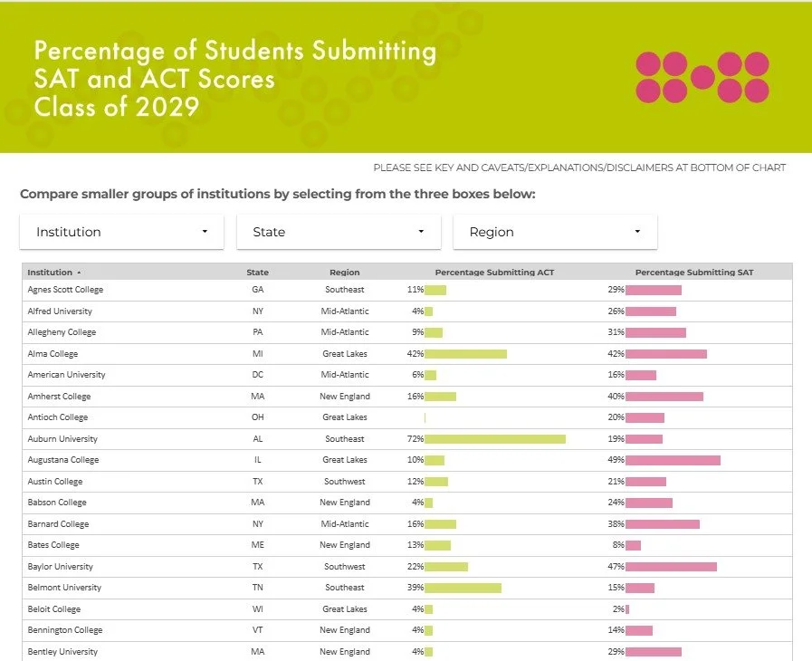This screenshot has height=661, width=812.
Task: Select Percentage Submitting ACT column header
Action: [494, 273]
